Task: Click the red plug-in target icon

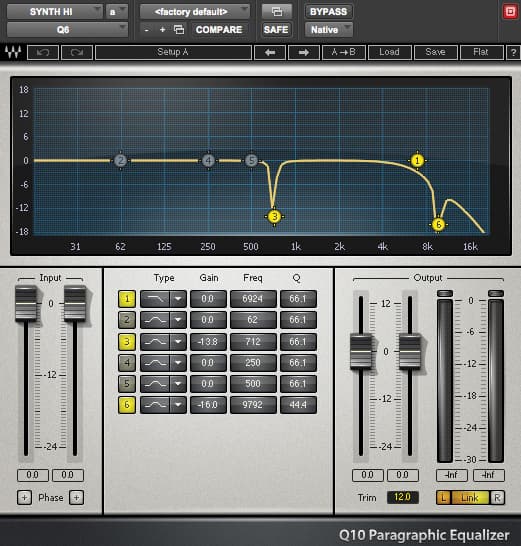Action: (x=510, y=12)
